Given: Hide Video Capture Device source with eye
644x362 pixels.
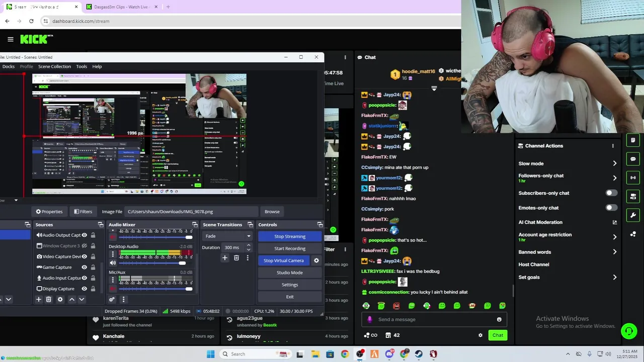Looking at the screenshot, I should click(85, 256).
